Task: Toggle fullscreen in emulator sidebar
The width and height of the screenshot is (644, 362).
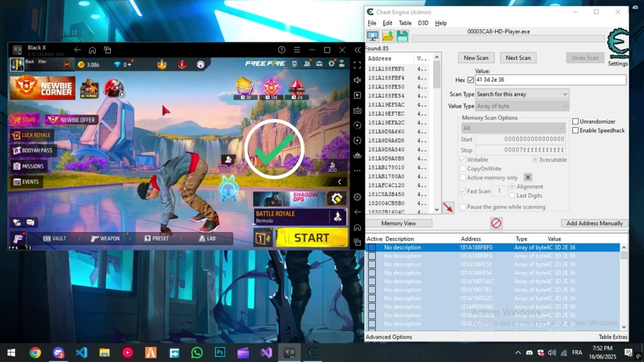Action: (357, 65)
